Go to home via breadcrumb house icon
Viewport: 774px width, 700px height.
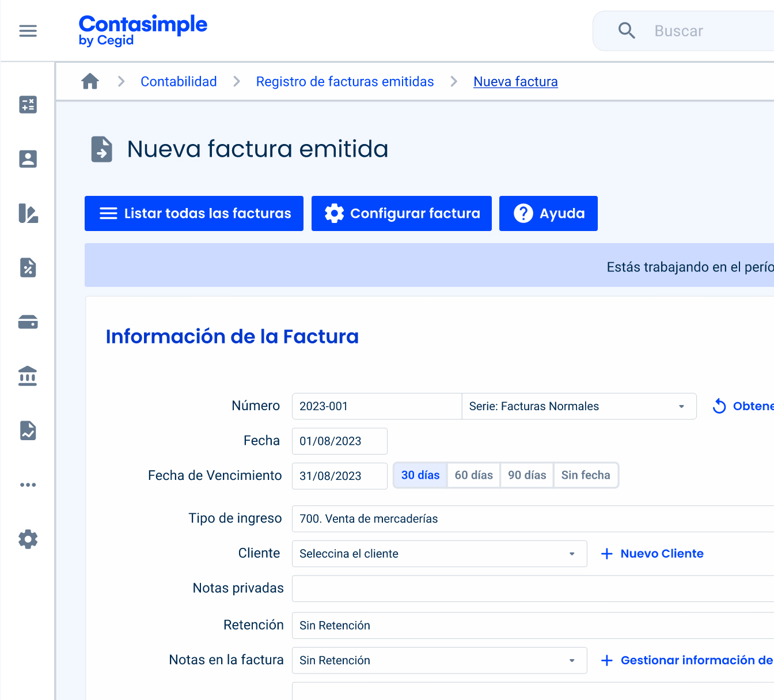pos(90,81)
